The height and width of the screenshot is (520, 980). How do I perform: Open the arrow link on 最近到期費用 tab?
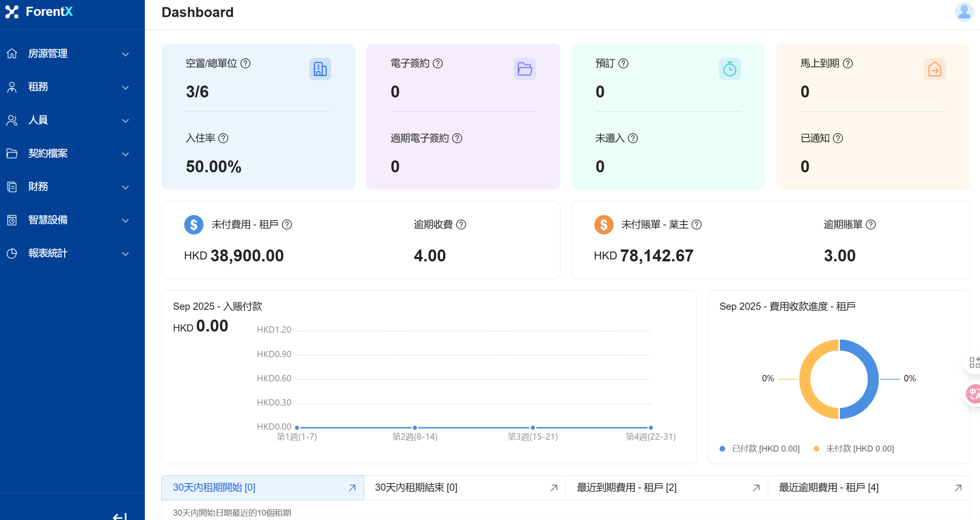[x=756, y=488]
